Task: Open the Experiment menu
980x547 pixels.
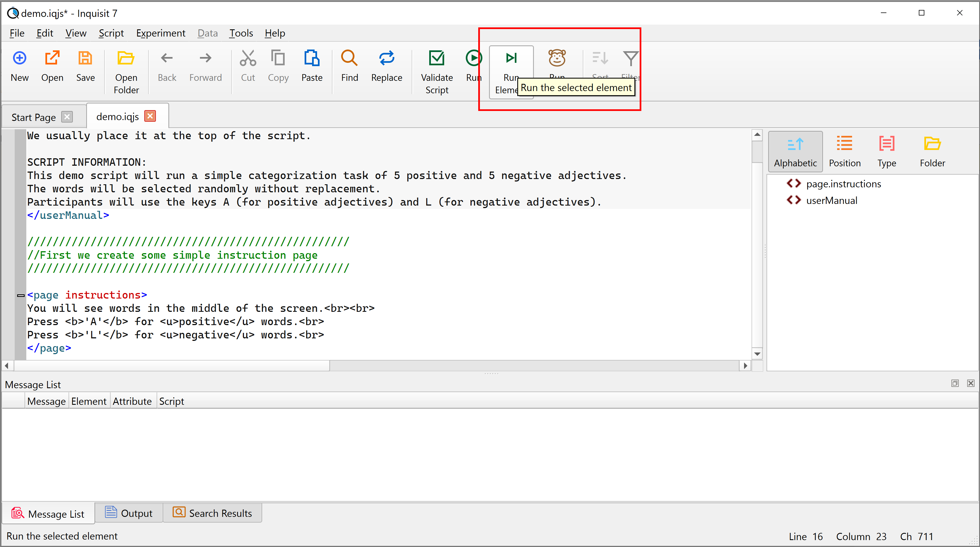Action: 160,32
